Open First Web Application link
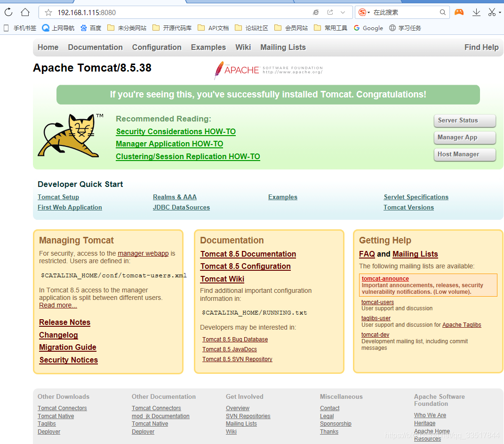 [x=70, y=207]
